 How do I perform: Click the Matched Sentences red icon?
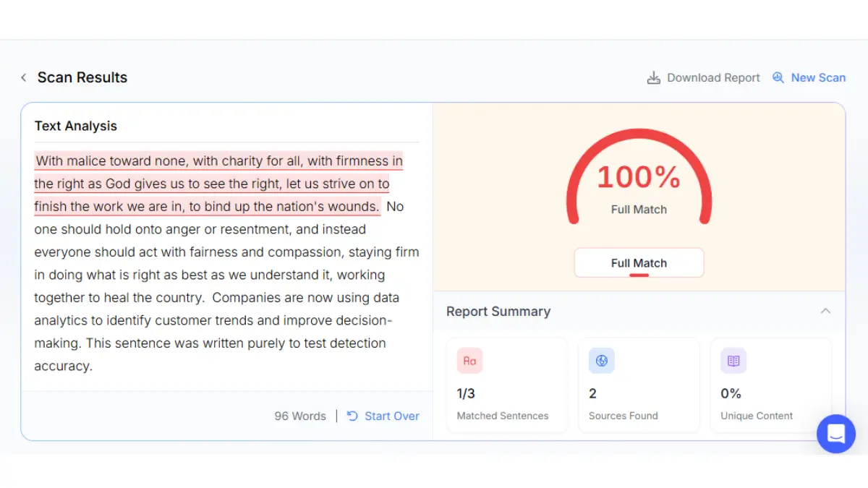point(469,361)
